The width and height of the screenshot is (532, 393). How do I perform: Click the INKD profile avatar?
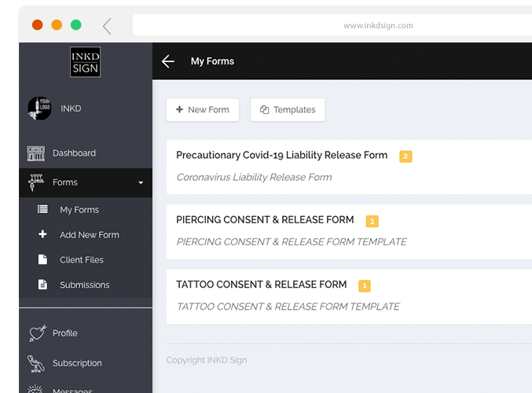click(x=39, y=108)
